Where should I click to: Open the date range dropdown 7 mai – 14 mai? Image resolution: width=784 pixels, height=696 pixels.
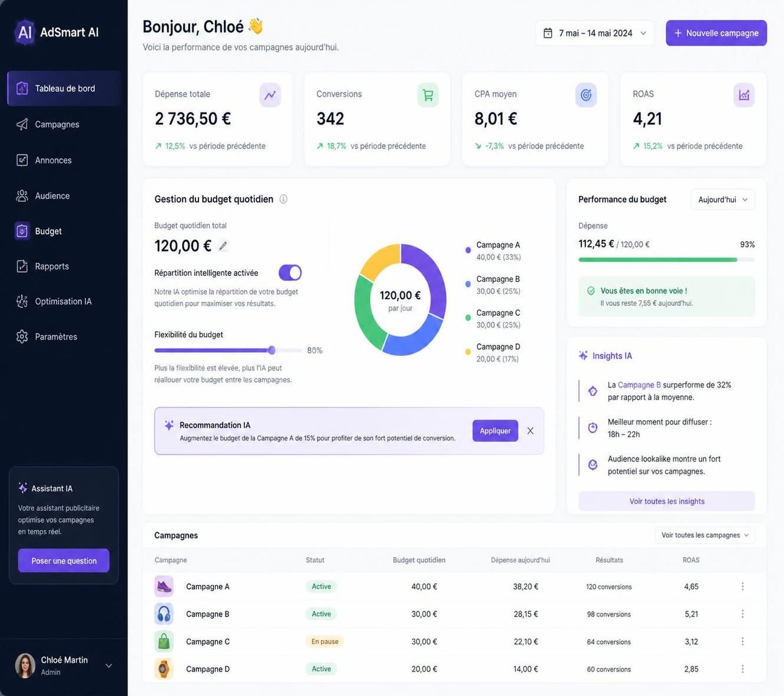[595, 33]
